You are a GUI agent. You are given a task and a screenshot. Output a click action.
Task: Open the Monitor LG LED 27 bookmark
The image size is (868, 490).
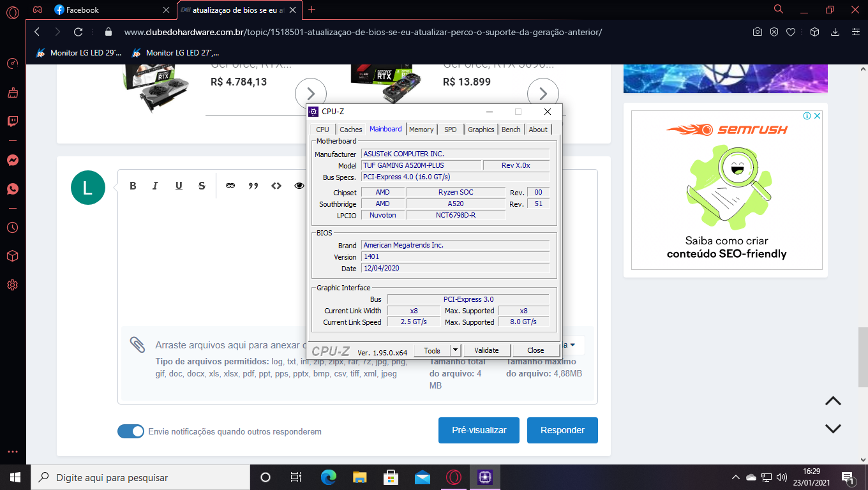(x=175, y=53)
